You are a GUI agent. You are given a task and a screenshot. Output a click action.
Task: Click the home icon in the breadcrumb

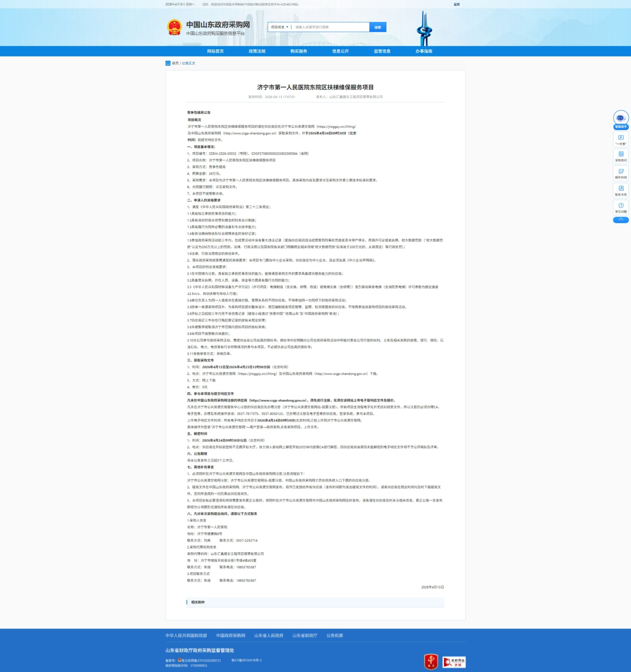168,63
